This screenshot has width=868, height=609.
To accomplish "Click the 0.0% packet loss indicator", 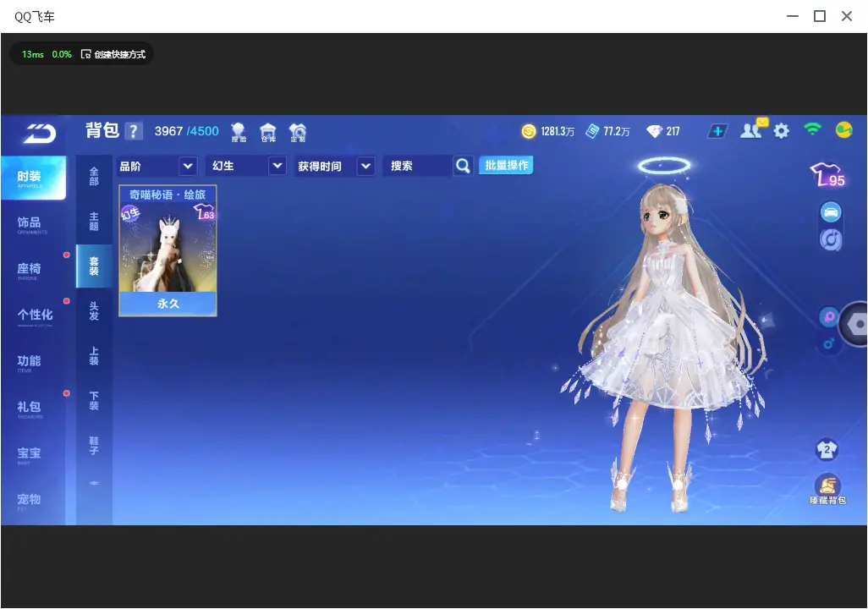I will [x=62, y=54].
